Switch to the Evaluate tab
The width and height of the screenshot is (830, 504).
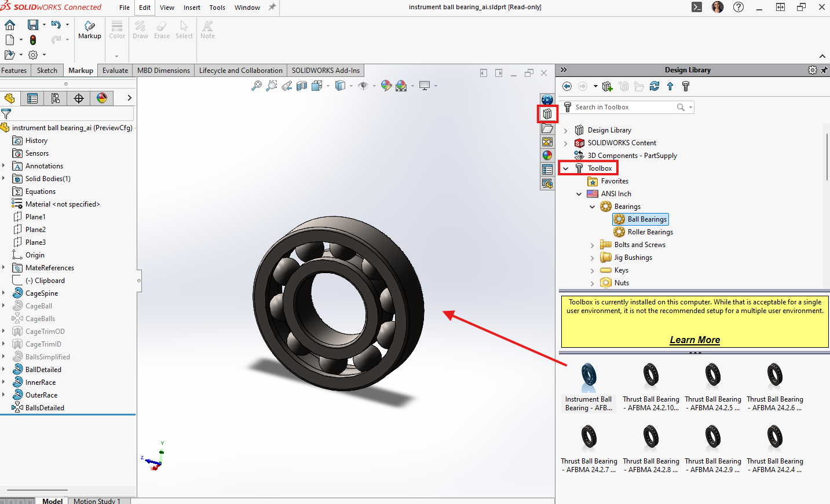click(115, 70)
